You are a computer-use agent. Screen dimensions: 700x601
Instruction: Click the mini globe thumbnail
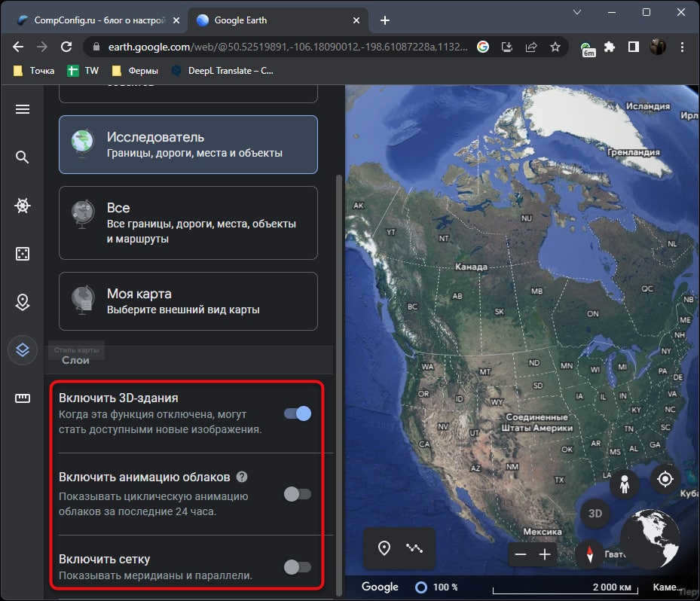(650, 538)
